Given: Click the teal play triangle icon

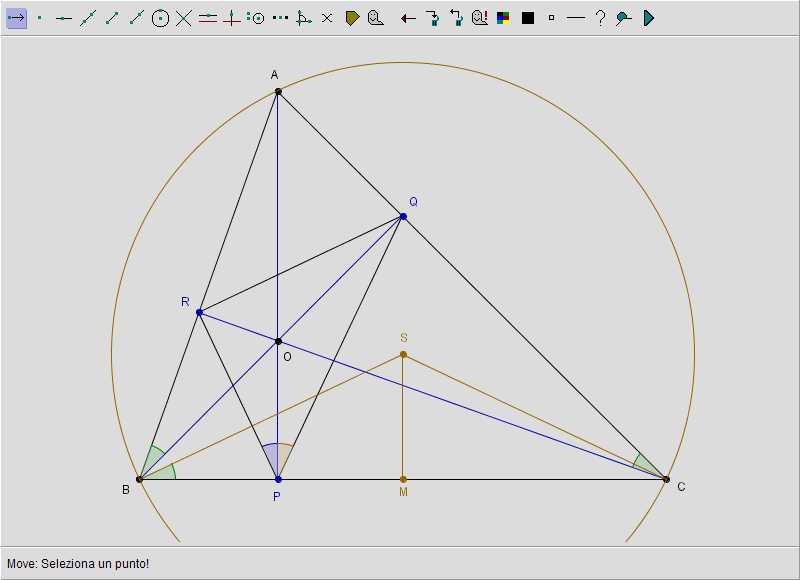Looking at the screenshot, I should point(648,18).
